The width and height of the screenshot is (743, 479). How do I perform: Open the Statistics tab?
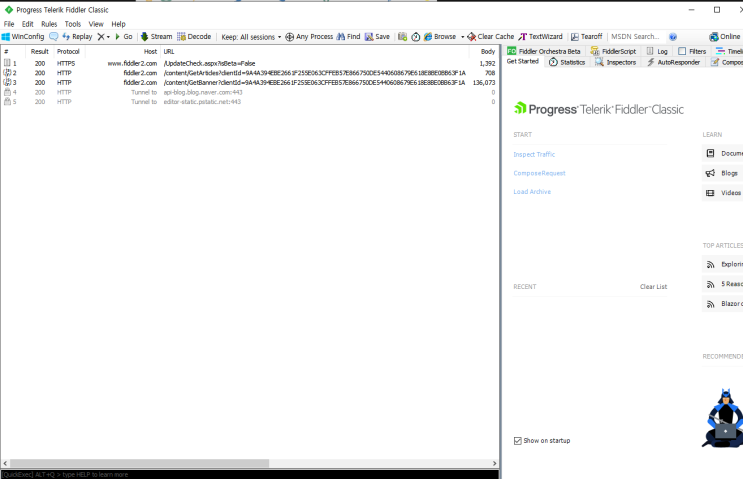[x=567, y=62]
